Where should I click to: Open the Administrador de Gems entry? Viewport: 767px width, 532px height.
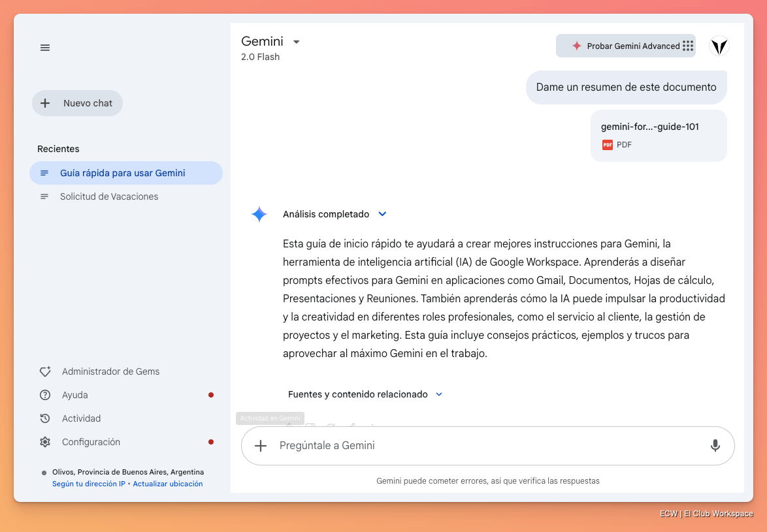125,371
